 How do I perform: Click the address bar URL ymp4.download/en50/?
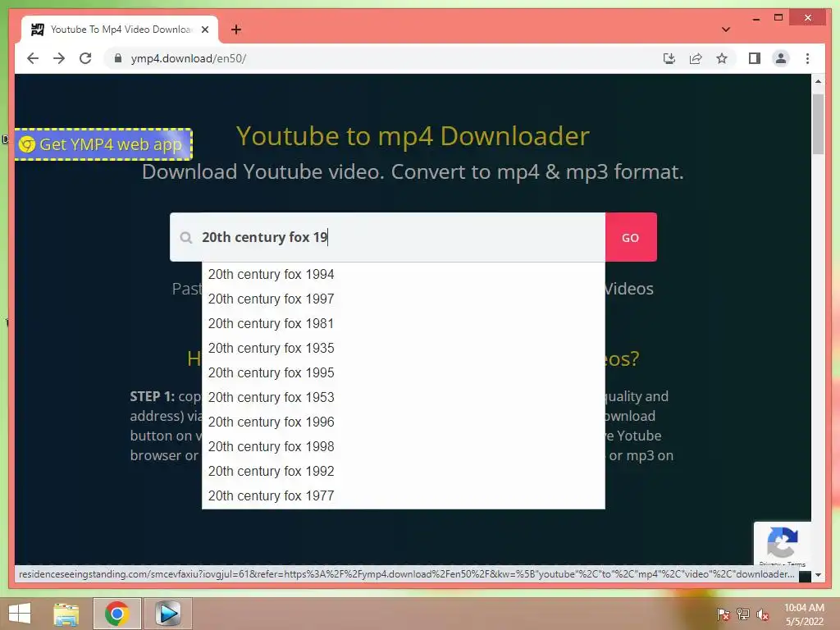pyautogui.click(x=188, y=58)
